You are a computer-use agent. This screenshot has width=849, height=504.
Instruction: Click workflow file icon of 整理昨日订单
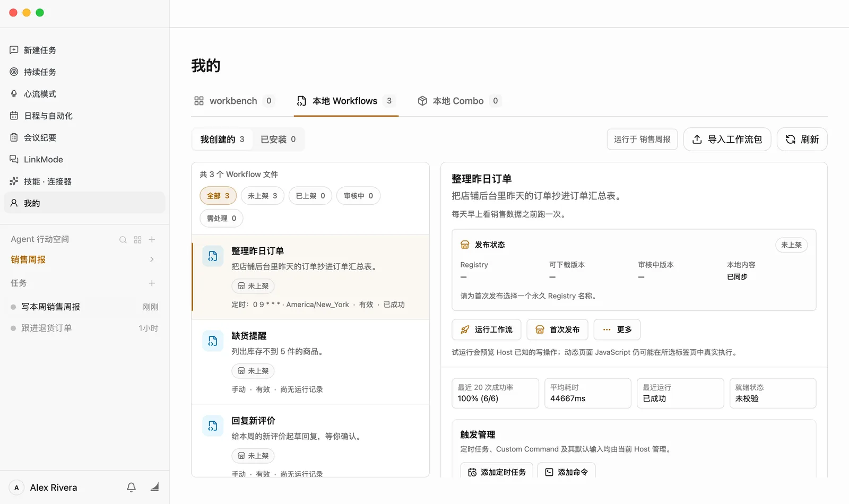point(213,256)
